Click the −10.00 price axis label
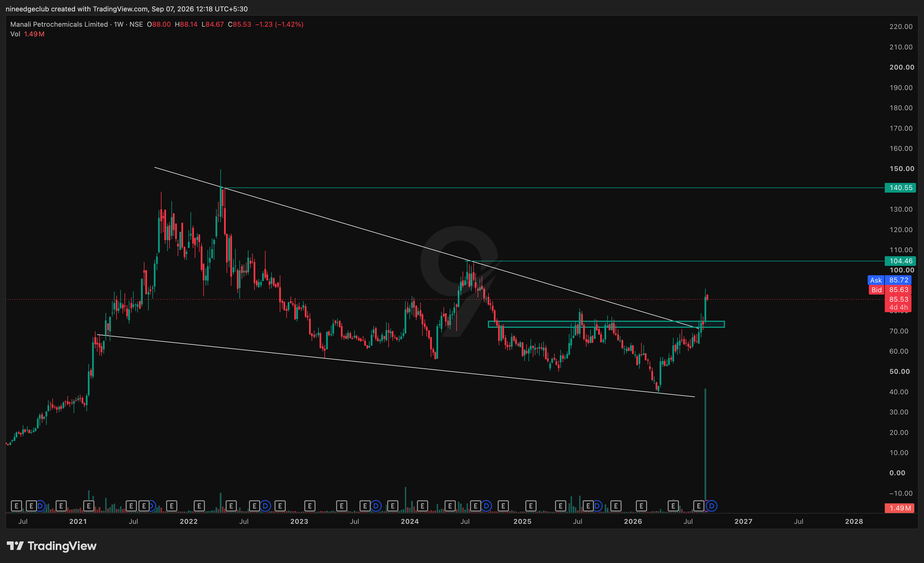Viewport: 924px width, 563px height. (901, 493)
